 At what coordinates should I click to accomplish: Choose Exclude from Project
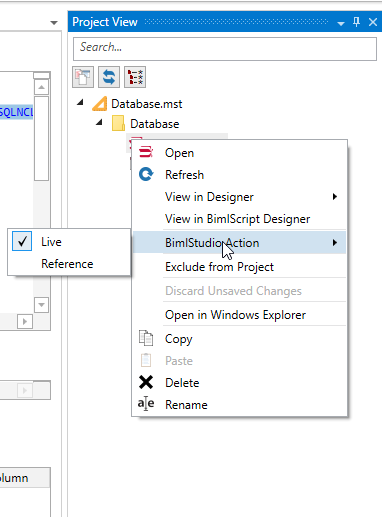point(239,267)
